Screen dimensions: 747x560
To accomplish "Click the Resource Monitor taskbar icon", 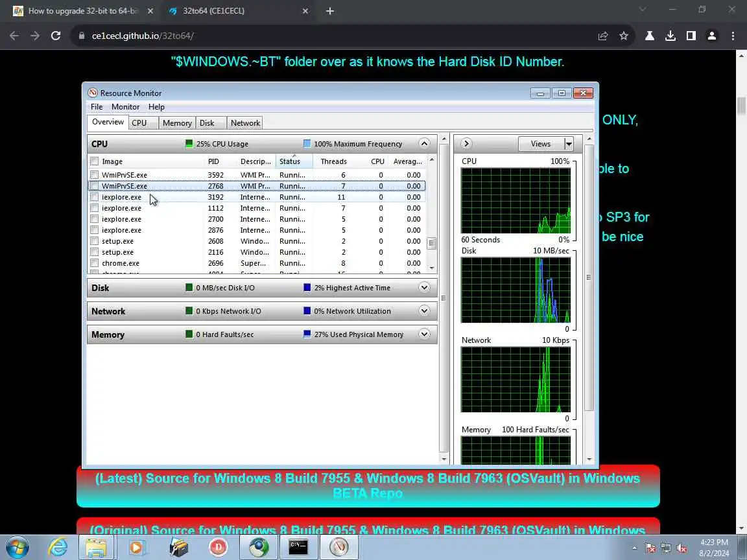I will point(338,547).
